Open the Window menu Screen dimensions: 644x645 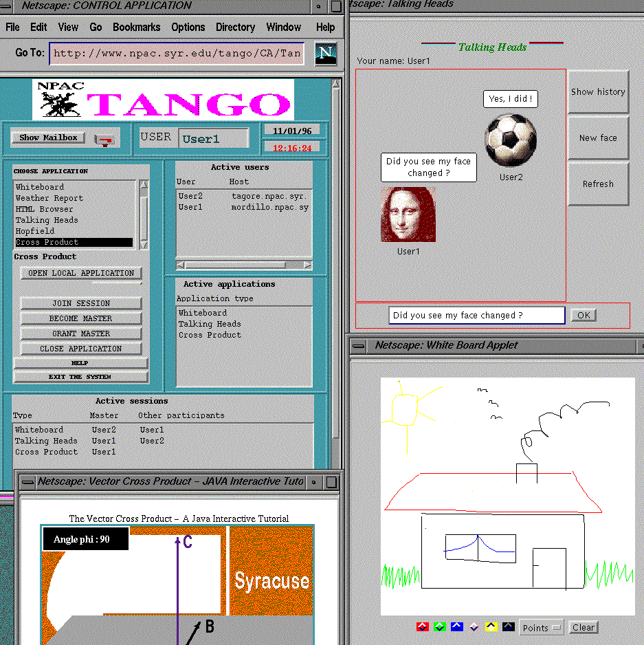click(x=283, y=27)
